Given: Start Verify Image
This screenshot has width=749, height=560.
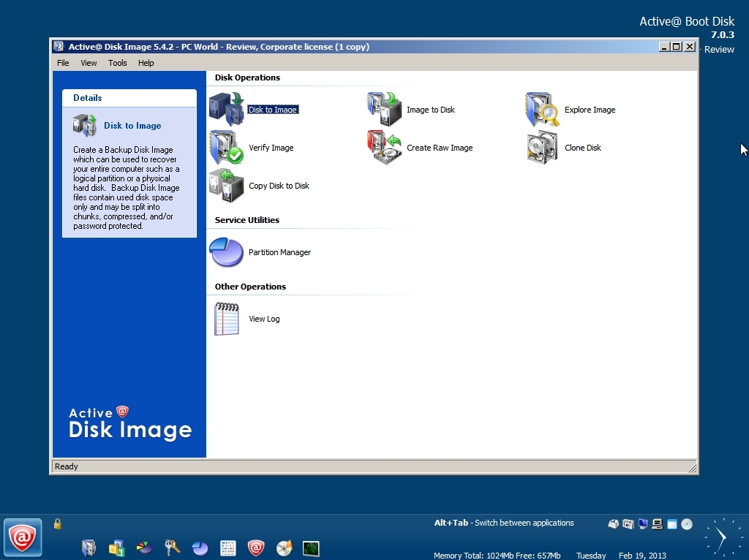Looking at the screenshot, I should [x=271, y=148].
